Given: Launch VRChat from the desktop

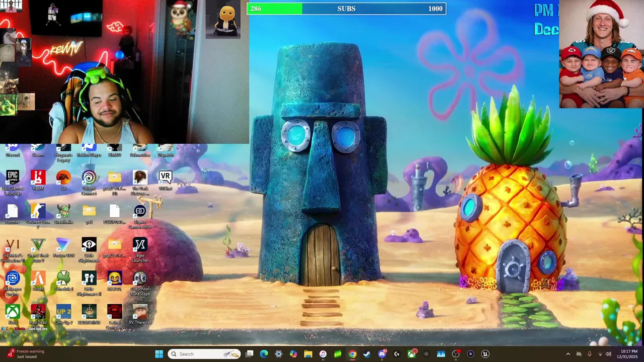Looking at the screenshot, I should [x=166, y=180].
